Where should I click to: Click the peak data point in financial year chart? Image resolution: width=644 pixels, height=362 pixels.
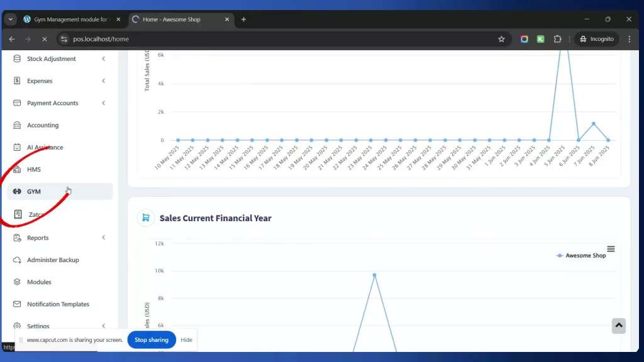375,275
